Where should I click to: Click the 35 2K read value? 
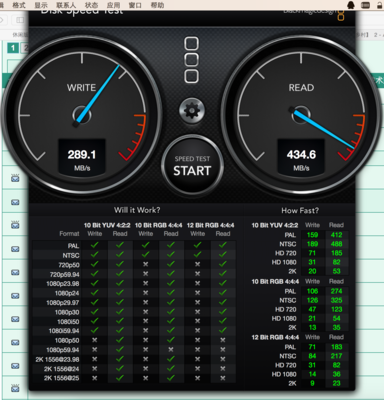337,327
